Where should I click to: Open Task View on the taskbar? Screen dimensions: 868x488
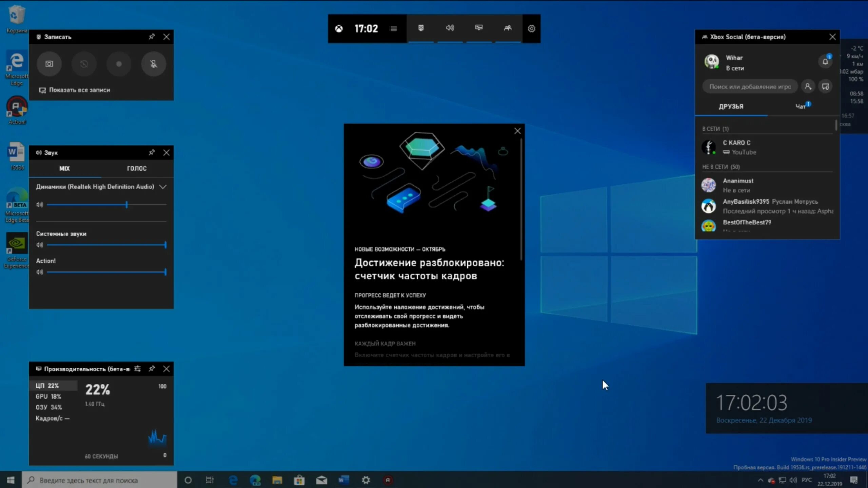[210, 480]
